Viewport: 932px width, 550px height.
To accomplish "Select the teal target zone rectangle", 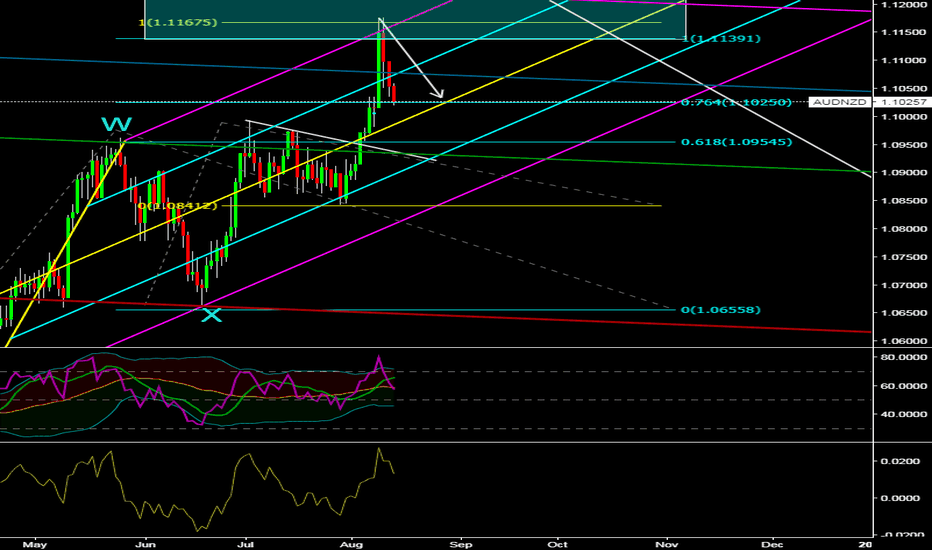I will tap(415, 19).
